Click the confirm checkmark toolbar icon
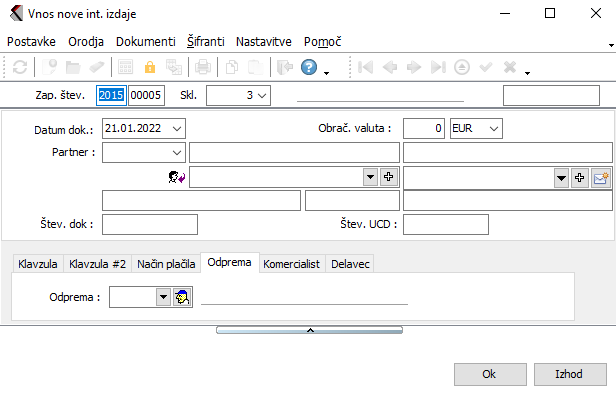The height and width of the screenshot is (394, 616). pyautogui.click(x=486, y=67)
